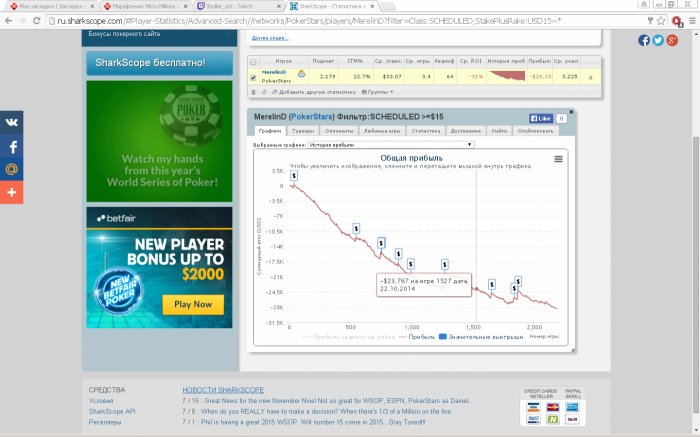Image resolution: width=700 pixels, height=437 pixels.
Task: Click the 'SharkScope бесплатно!' button
Action: (x=160, y=63)
